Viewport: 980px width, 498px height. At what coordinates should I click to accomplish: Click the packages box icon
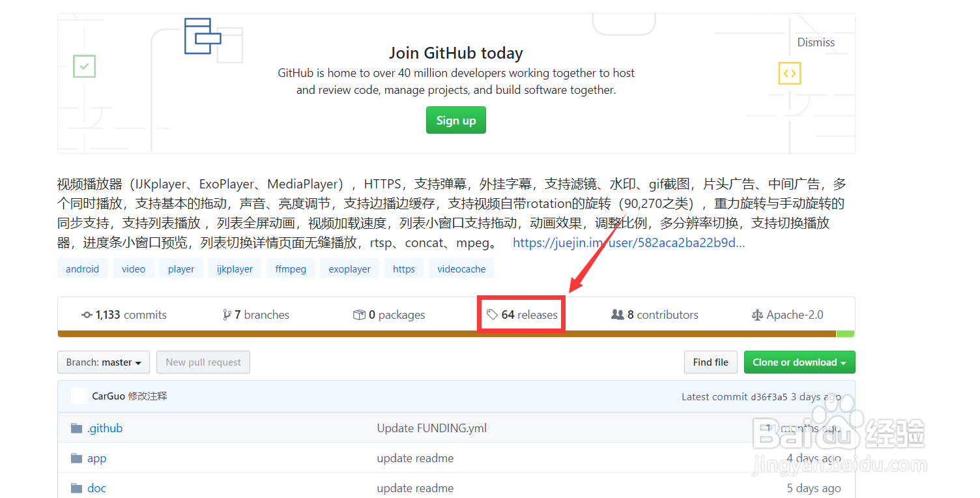click(359, 315)
